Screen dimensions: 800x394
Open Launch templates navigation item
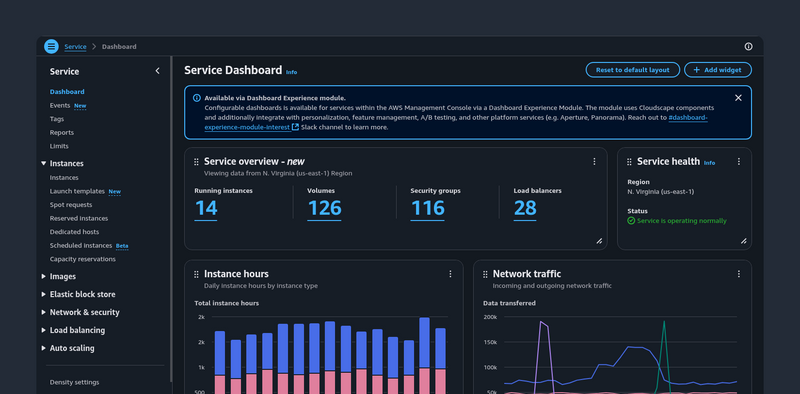click(77, 191)
